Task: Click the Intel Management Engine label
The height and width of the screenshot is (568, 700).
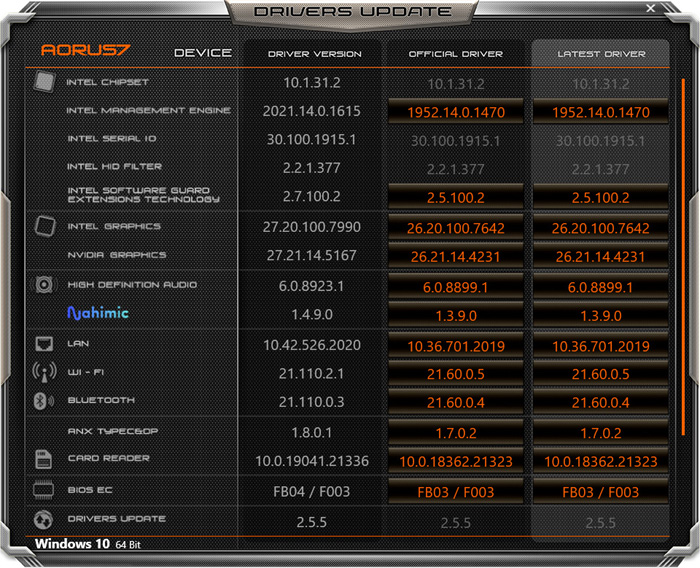Action: coord(149,110)
